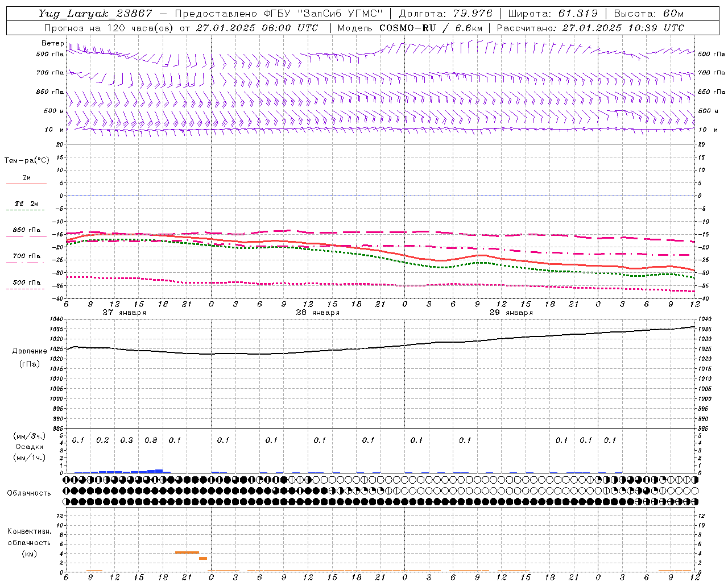Click the longitude value Долгота: 79.976

446,14
